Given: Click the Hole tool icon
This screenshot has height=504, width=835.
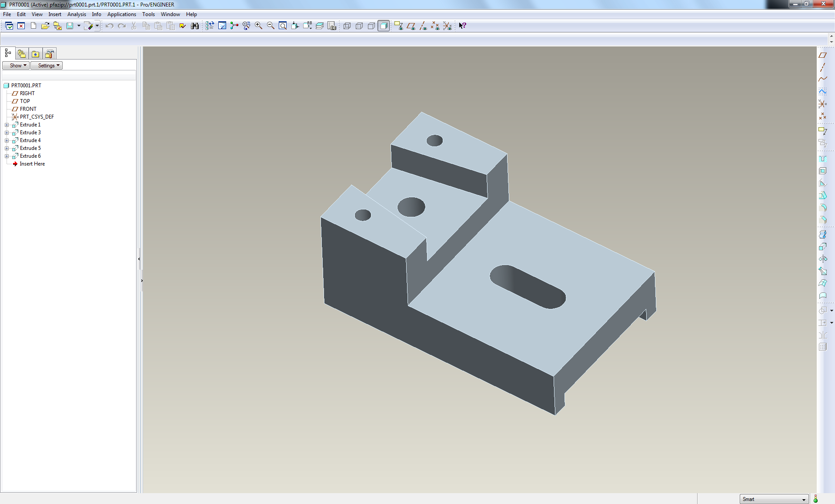Looking at the screenshot, I should (822, 159).
